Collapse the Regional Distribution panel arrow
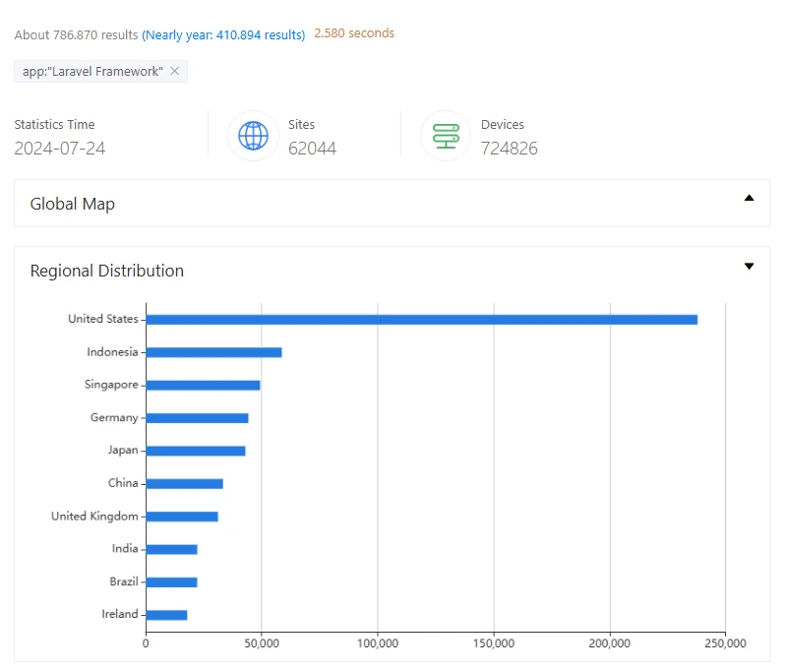 (749, 266)
